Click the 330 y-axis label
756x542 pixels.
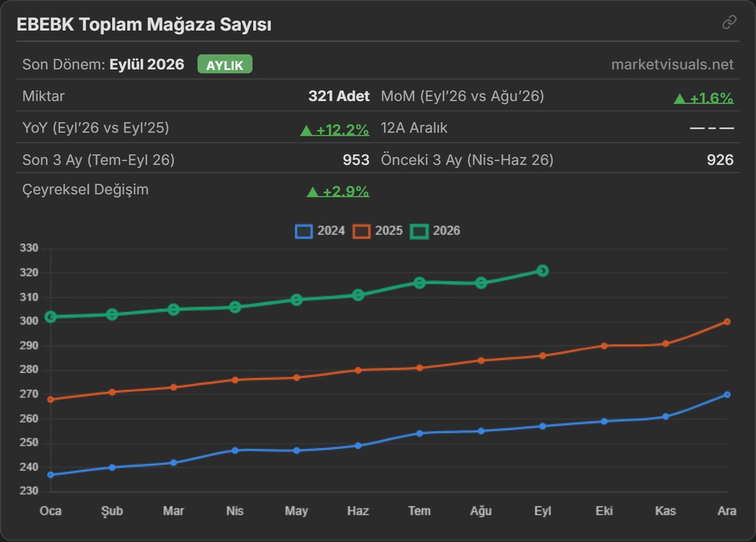(30, 249)
